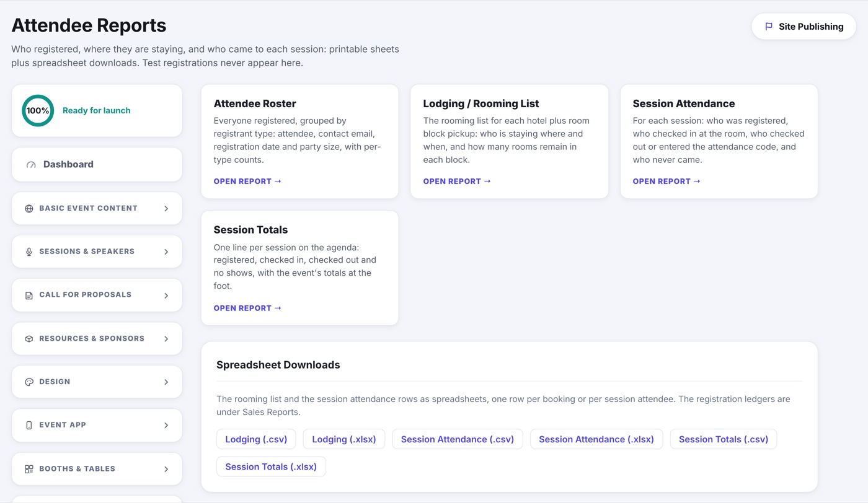Click the Ready for launch status text
868x503 pixels.
click(x=97, y=111)
